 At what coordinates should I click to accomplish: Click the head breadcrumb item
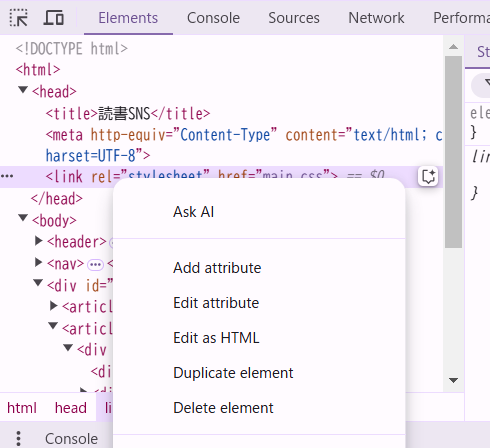pos(71,408)
